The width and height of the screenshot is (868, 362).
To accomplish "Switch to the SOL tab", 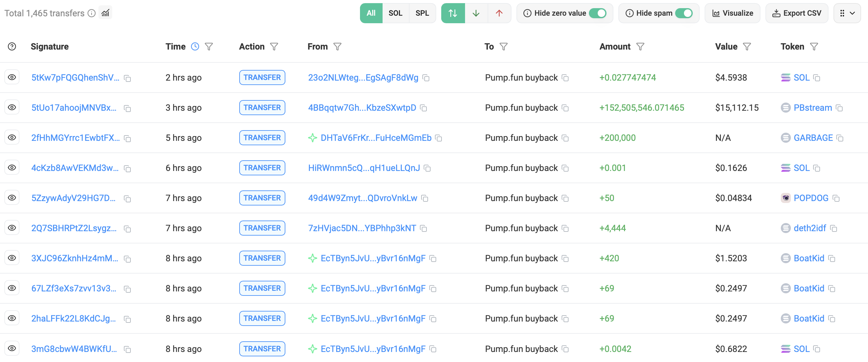I will [x=396, y=13].
